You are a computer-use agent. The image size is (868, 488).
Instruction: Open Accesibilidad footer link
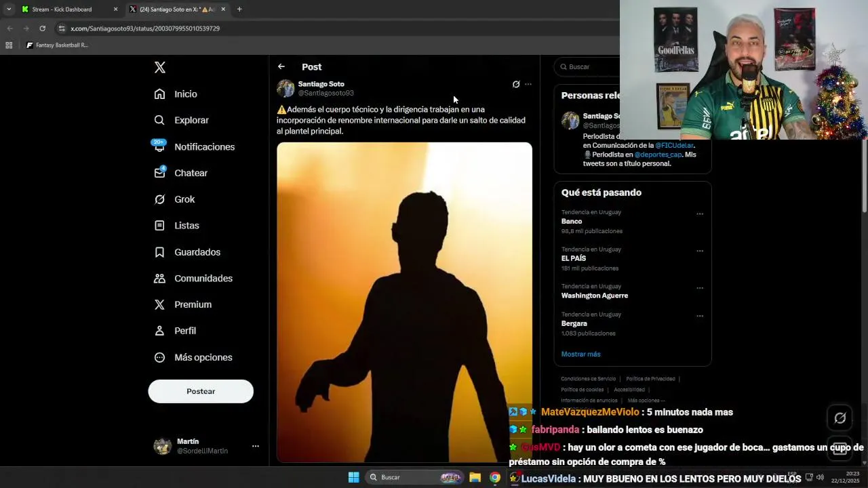629,390
